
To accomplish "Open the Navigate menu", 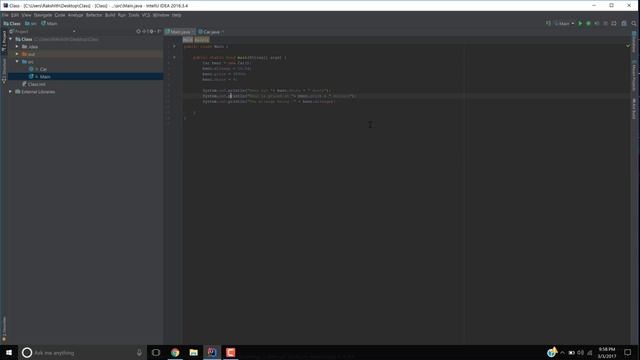I will point(43,15).
